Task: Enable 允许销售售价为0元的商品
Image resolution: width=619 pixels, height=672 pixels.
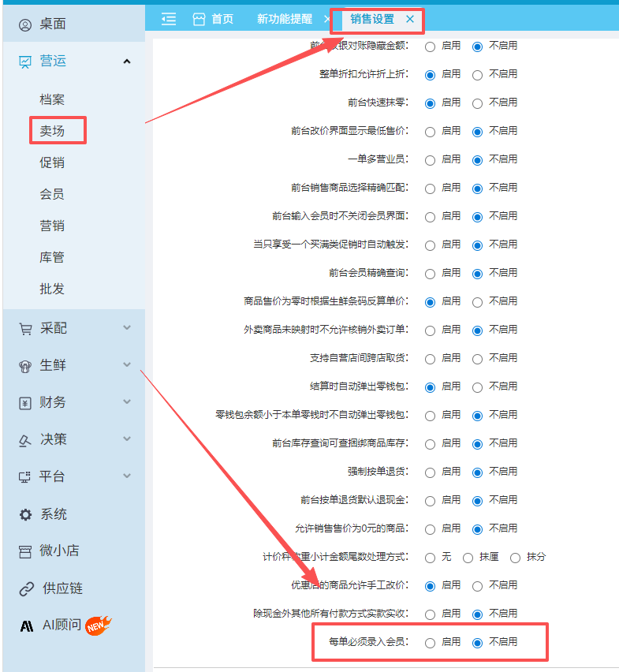Action: pyautogui.click(x=430, y=529)
